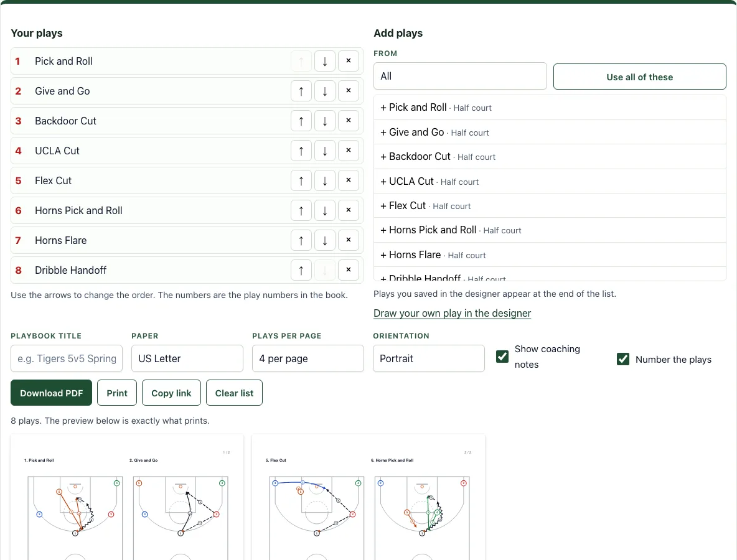Select Dribble Handoff row in your plays
This screenshot has height=560, width=737.
(x=187, y=270)
